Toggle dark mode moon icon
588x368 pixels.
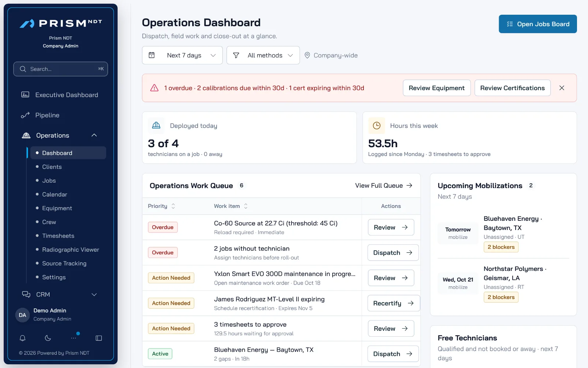tap(48, 338)
